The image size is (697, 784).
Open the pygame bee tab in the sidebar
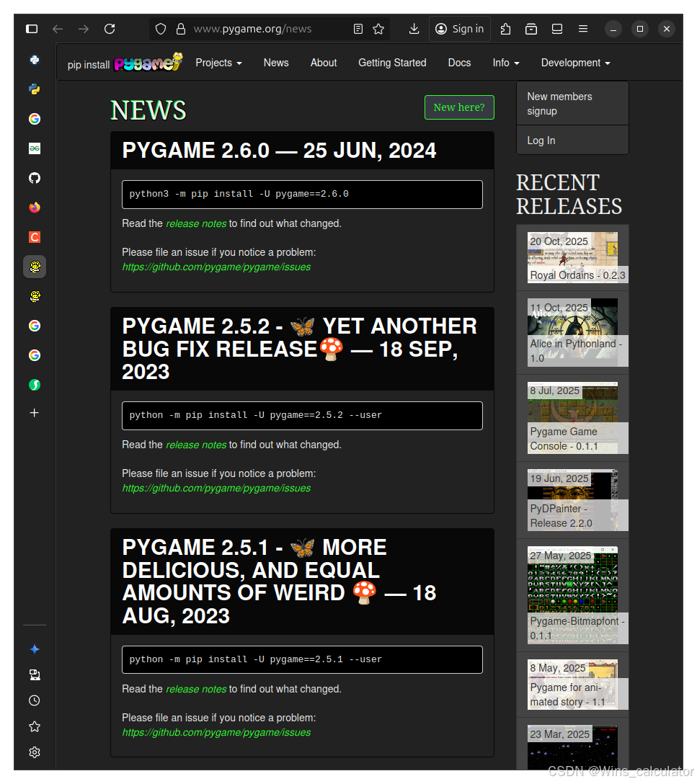[x=34, y=267]
